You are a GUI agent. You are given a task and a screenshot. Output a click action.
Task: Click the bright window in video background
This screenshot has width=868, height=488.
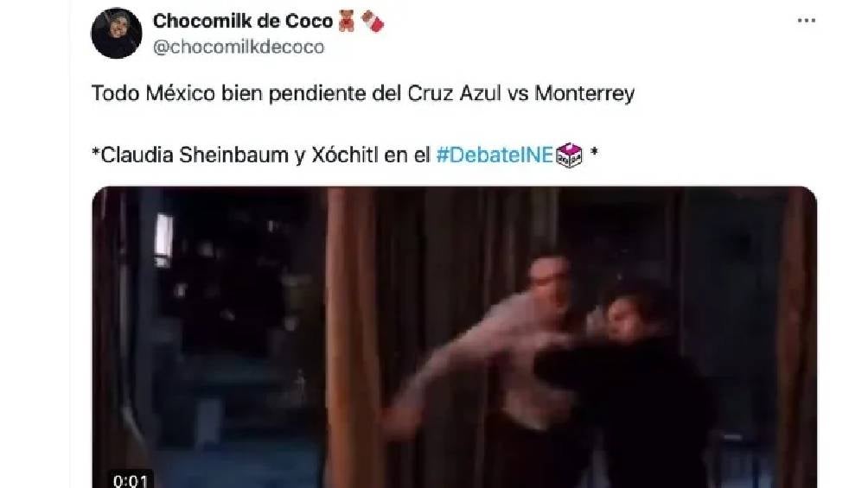coord(163,238)
